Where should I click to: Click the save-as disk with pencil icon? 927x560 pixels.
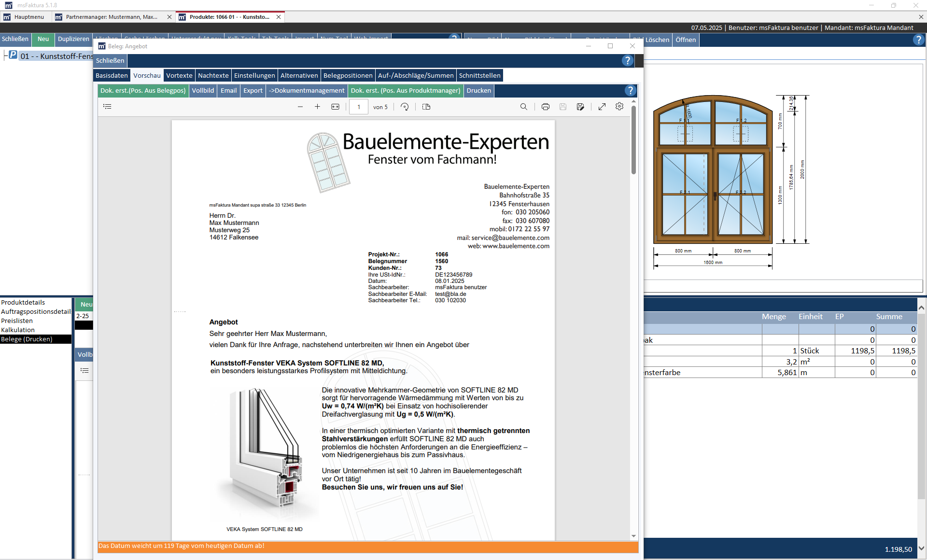[x=580, y=107]
